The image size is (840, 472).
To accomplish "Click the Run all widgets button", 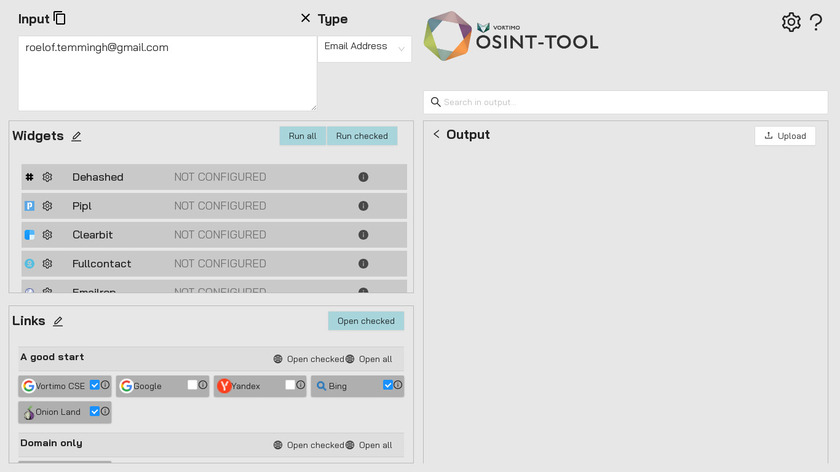I will 302,136.
